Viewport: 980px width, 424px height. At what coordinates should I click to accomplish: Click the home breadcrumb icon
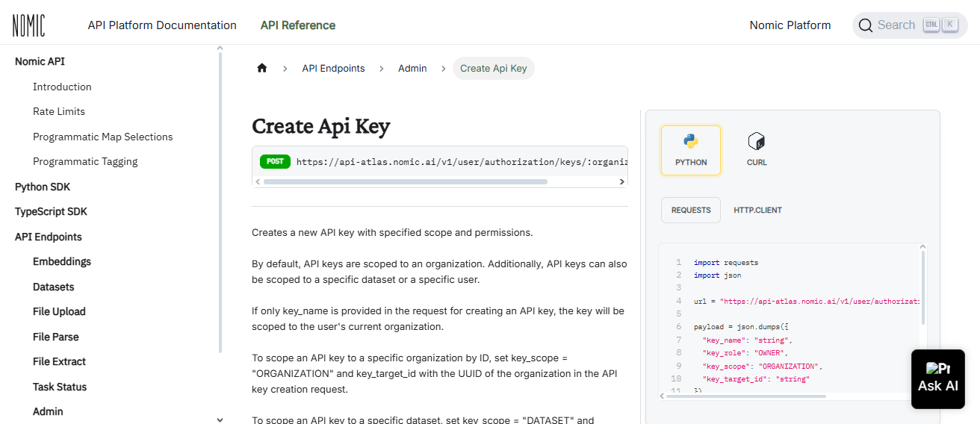tap(261, 68)
